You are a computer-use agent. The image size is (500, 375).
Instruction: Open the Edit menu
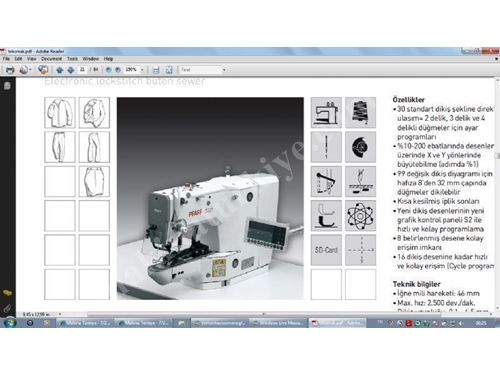tap(18, 59)
